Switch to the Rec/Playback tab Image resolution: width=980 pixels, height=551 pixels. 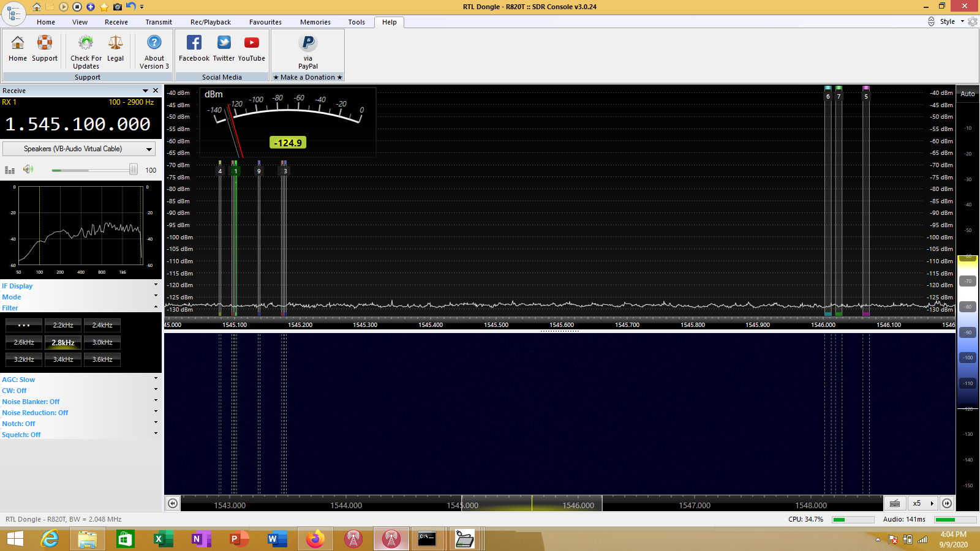point(210,22)
